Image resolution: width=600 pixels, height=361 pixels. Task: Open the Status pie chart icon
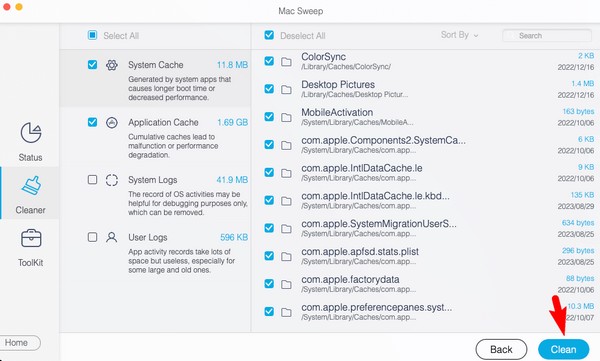click(31, 132)
